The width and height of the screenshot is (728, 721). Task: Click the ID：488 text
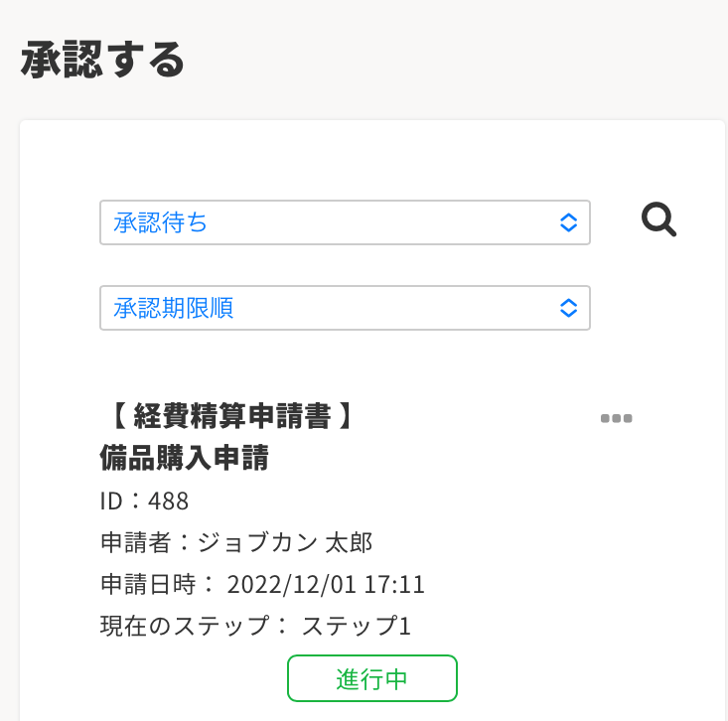tap(144, 501)
